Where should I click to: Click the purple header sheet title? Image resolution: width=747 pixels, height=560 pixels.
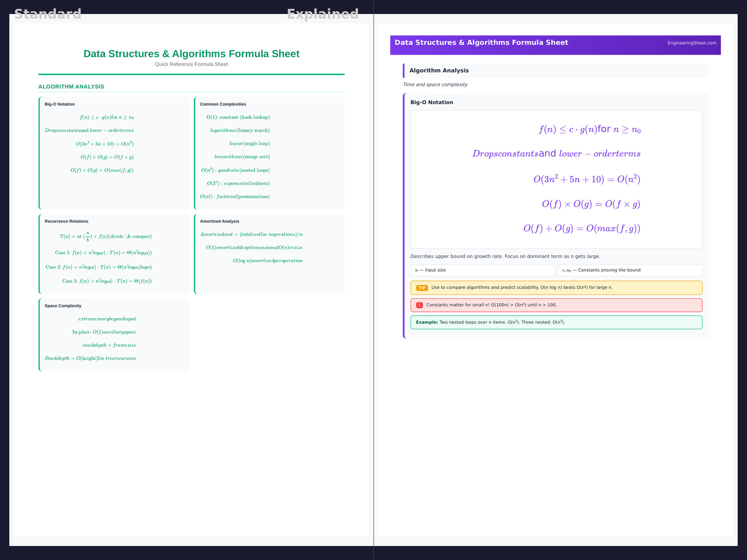(481, 42)
